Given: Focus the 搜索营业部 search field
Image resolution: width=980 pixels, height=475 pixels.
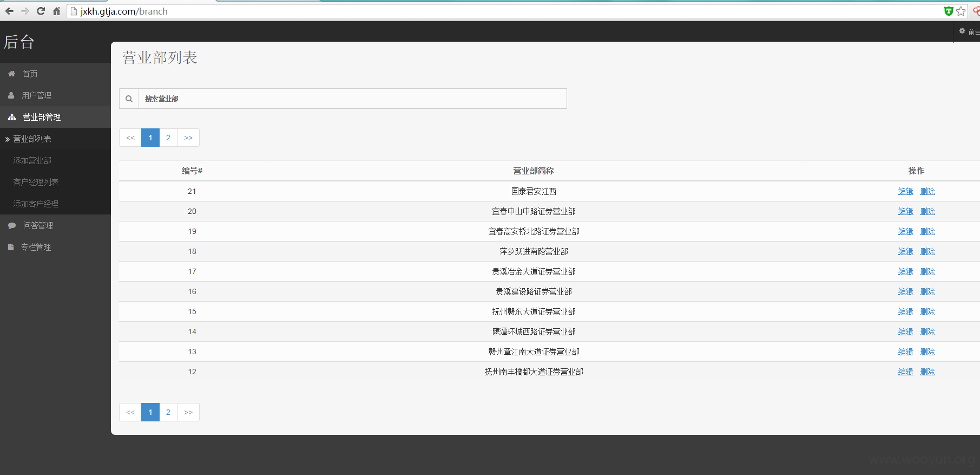Looking at the screenshot, I should [352, 99].
